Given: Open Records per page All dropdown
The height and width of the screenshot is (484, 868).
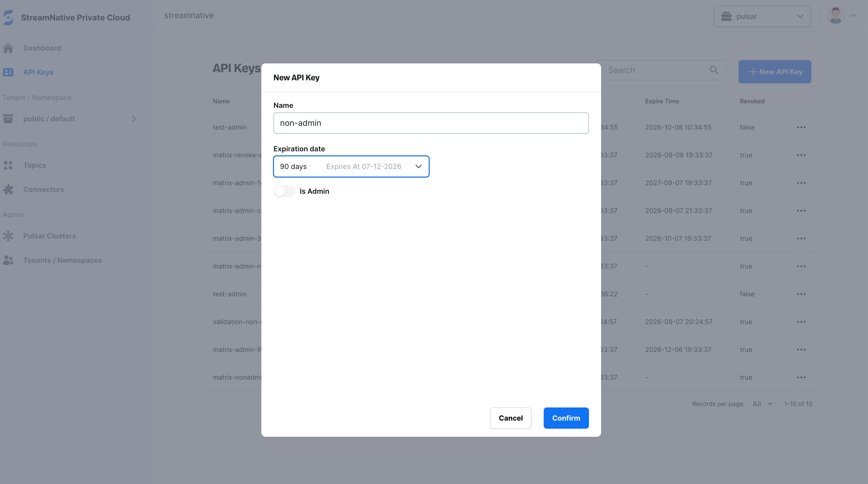Looking at the screenshot, I should (x=763, y=404).
